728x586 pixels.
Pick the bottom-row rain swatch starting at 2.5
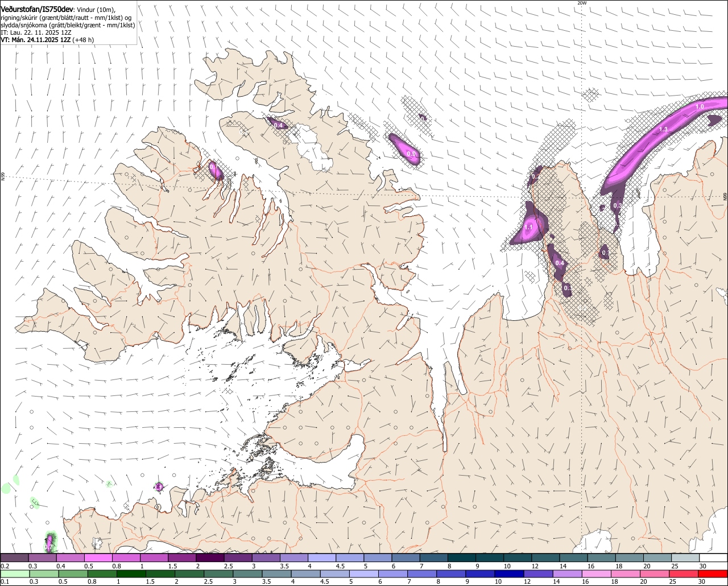pos(218,574)
